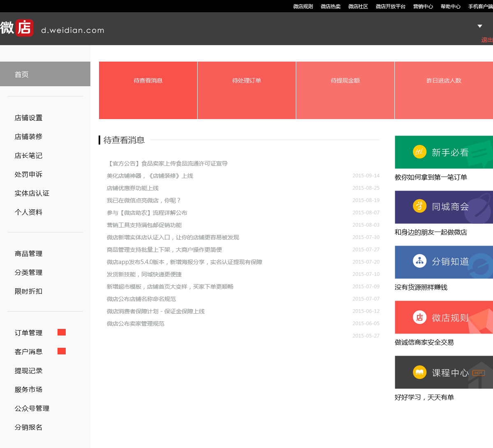493x448 pixels.
Task: Open 微店热卖 in top navigation
Action: point(331,6)
